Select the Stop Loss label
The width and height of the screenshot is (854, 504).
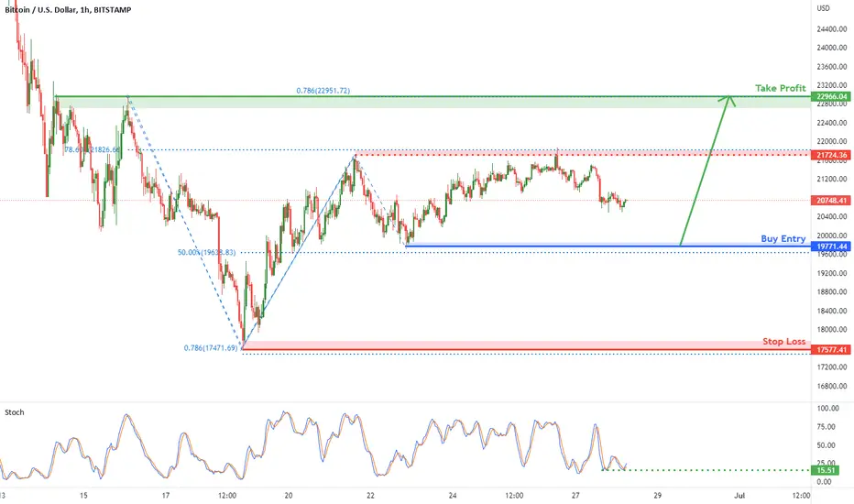tap(783, 341)
